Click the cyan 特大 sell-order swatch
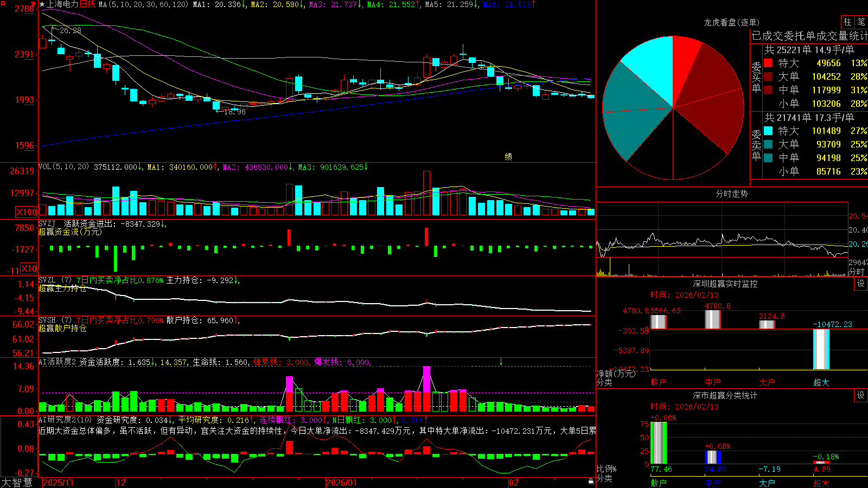The image size is (868, 488). (x=768, y=131)
